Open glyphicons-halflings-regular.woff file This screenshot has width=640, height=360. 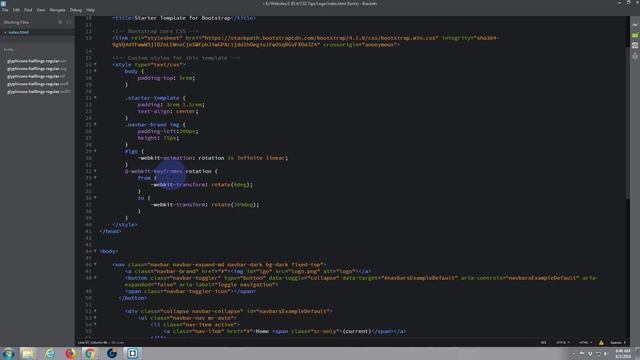(38, 84)
